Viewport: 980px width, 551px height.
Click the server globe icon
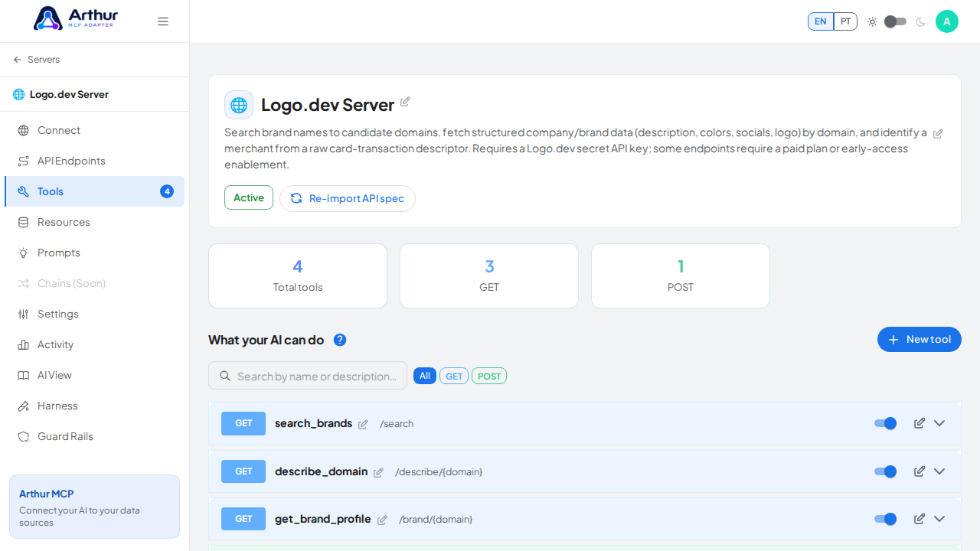[x=239, y=105]
